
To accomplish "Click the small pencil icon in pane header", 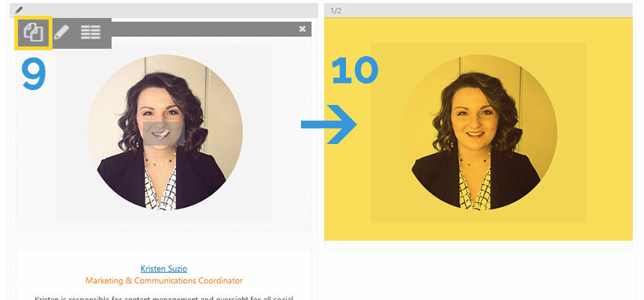I will [x=19, y=10].
